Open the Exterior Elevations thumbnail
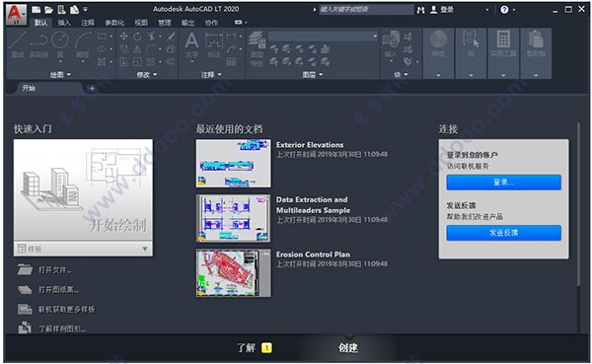592x364 pixels. click(233, 163)
